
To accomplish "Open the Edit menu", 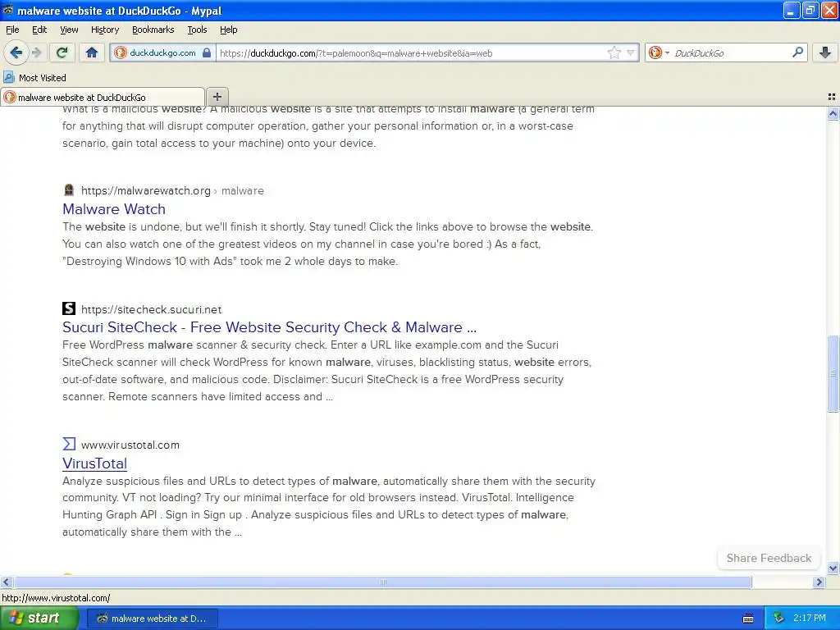I will pyautogui.click(x=39, y=30).
